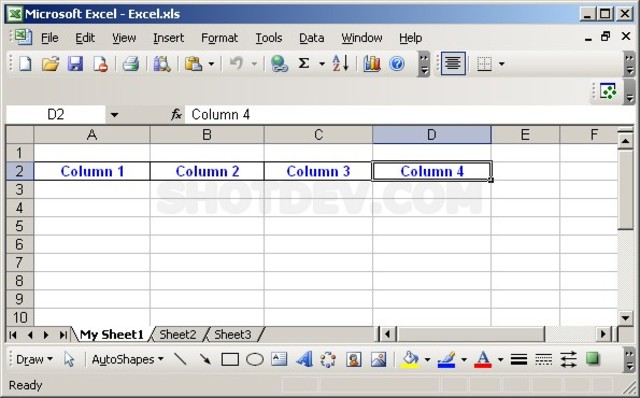This screenshot has width=640, height=398.
Task: Choose the Select Objects pointer tool
Action: coord(69,359)
